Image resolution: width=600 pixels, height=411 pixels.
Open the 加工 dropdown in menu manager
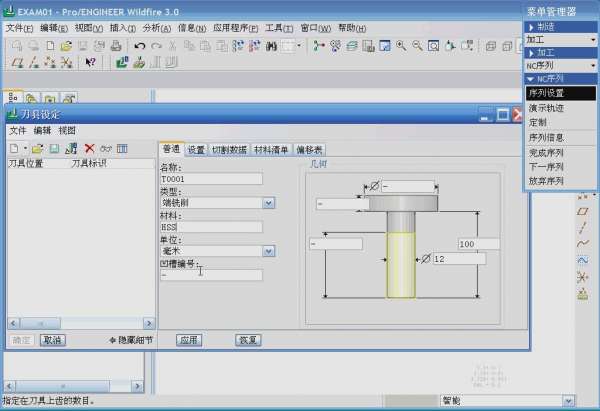[x=560, y=39]
